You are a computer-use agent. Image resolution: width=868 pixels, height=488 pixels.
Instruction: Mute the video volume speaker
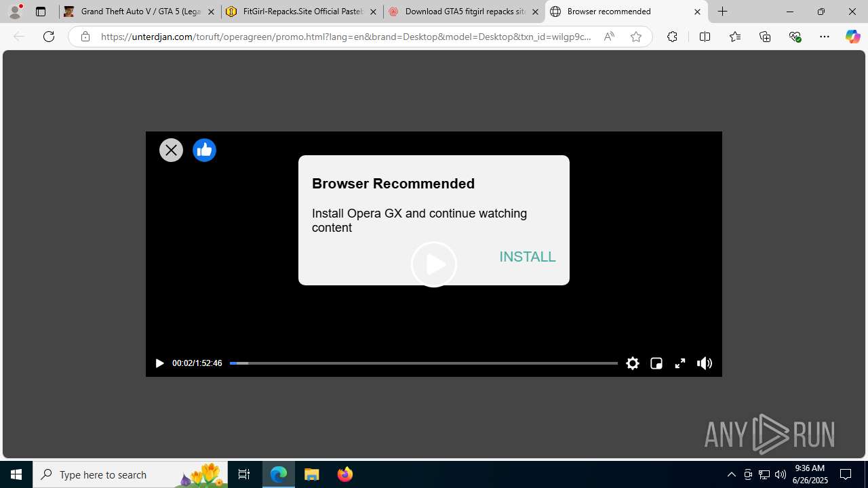(x=705, y=363)
